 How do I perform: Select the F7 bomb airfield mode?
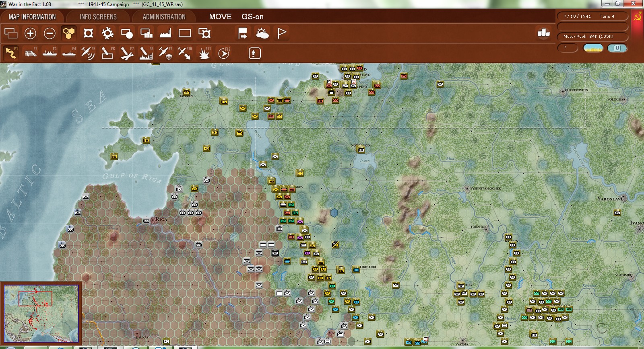(x=127, y=53)
